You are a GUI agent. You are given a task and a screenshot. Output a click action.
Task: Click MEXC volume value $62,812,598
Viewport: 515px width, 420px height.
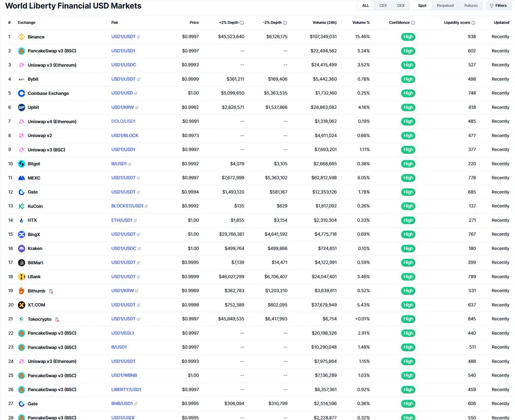(x=324, y=178)
